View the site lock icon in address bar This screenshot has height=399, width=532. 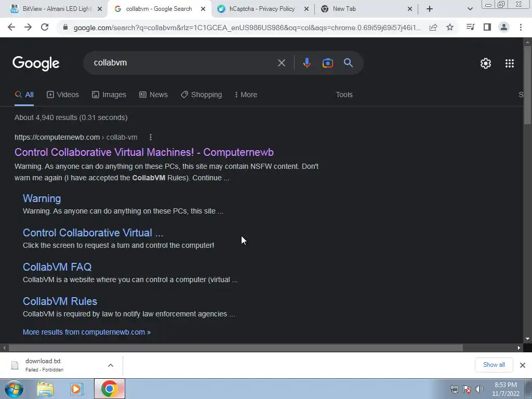[x=65, y=27]
